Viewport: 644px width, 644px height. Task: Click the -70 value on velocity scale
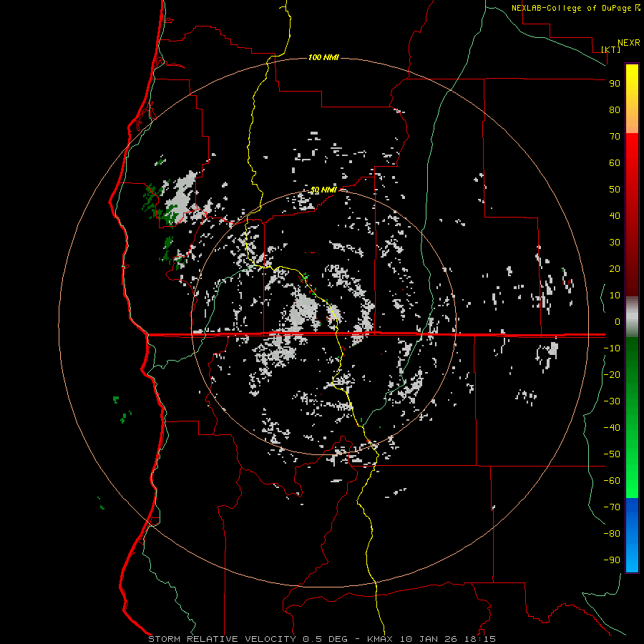[612, 507]
